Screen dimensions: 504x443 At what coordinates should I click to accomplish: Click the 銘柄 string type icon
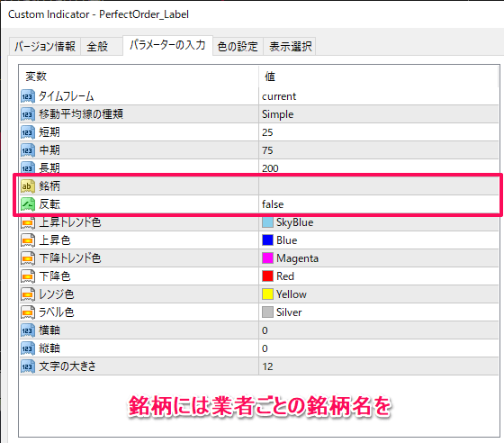point(28,186)
